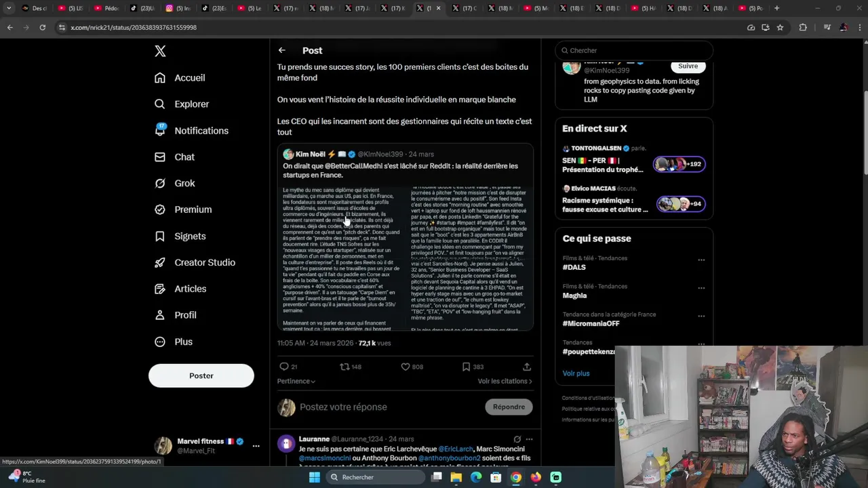Image resolution: width=868 pixels, height=488 pixels.
Task: Open more options for #poupettekenza trend
Action: tap(701, 344)
